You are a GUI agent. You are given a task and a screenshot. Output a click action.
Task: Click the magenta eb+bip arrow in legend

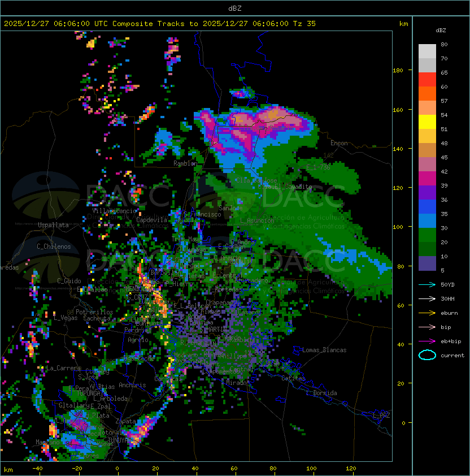coord(427,341)
